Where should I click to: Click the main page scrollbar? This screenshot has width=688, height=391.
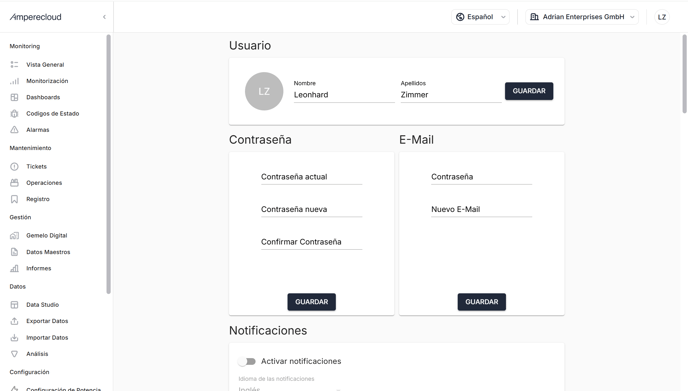coord(684,74)
